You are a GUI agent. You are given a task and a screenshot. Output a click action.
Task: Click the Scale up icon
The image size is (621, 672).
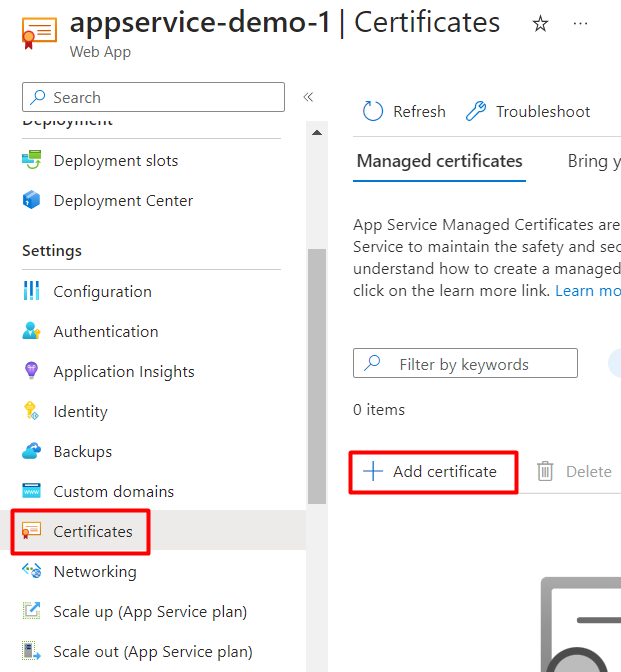tap(31, 611)
